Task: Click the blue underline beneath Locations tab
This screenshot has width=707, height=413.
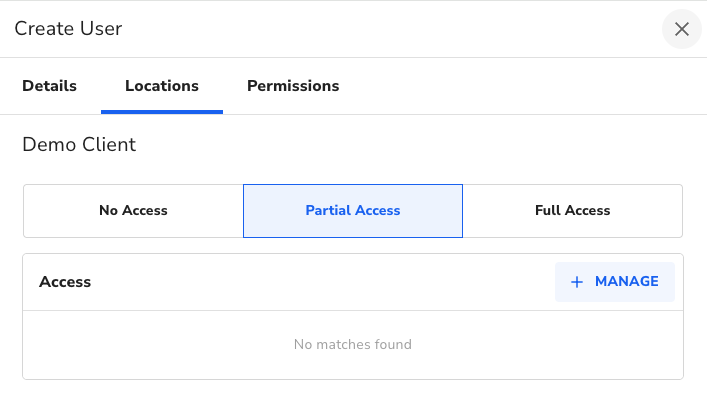Action: [x=162, y=112]
